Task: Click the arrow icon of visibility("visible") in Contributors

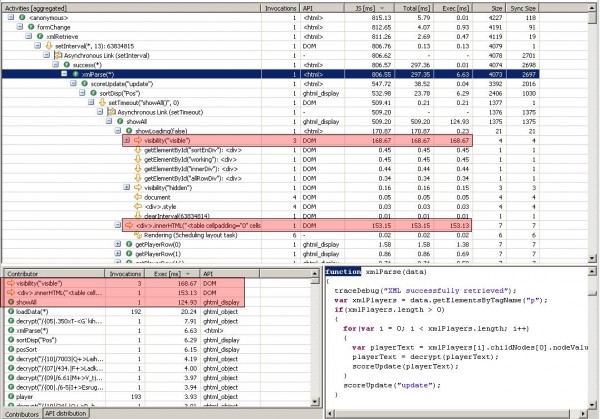Action: click(x=11, y=283)
